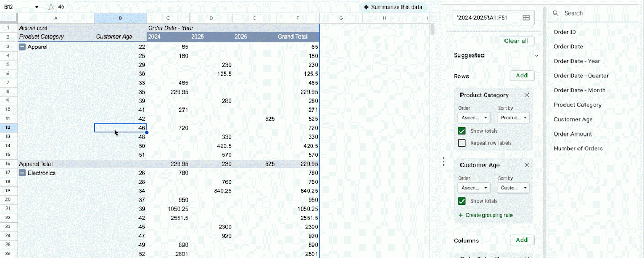Open the name box dropdown arrow
This screenshot has width=644, height=258.
[x=36, y=7]
